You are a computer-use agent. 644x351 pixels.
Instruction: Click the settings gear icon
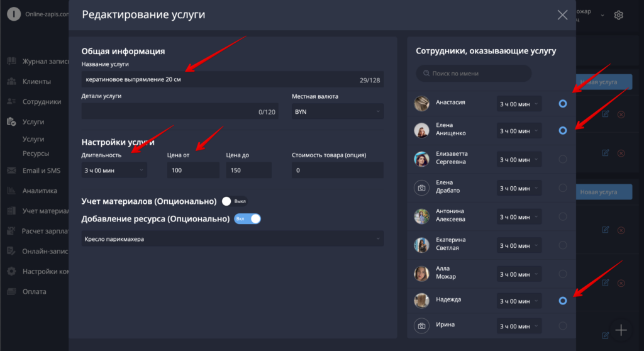[619, 15]
